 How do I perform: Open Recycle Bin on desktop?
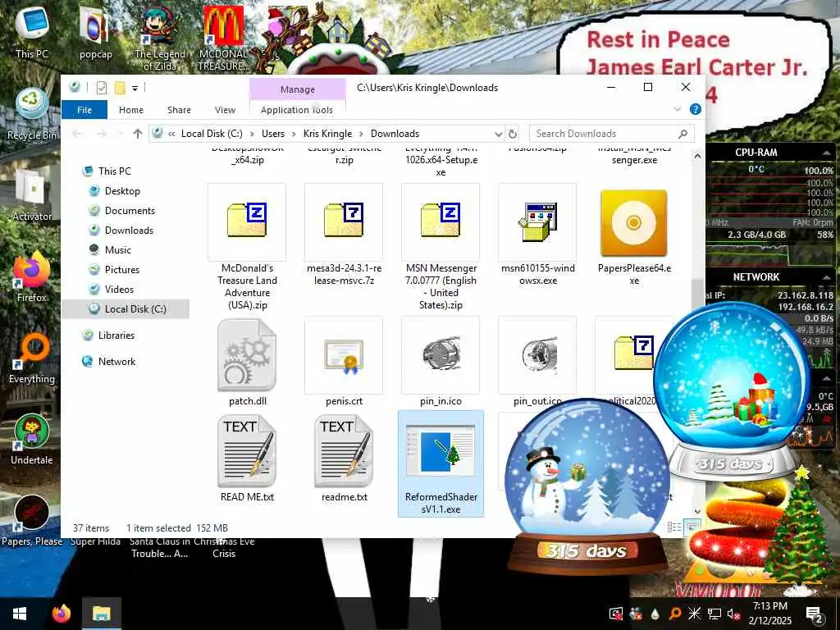32,114
